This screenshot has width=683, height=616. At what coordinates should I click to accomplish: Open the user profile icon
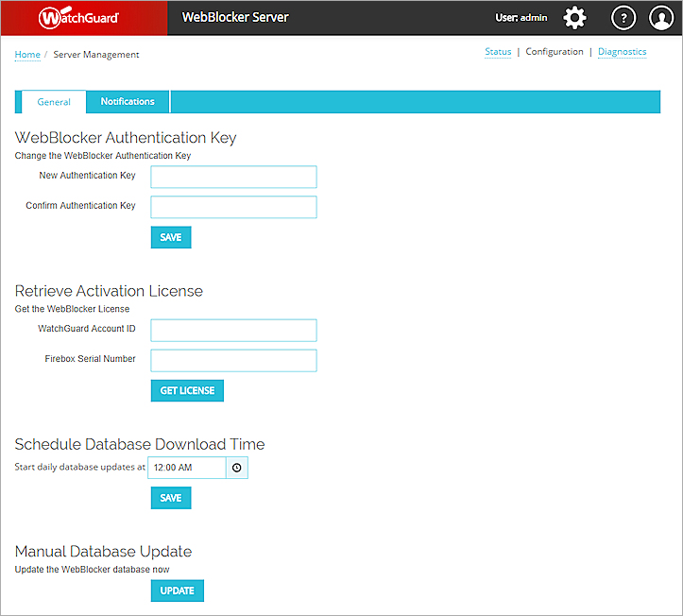point(660,18)
